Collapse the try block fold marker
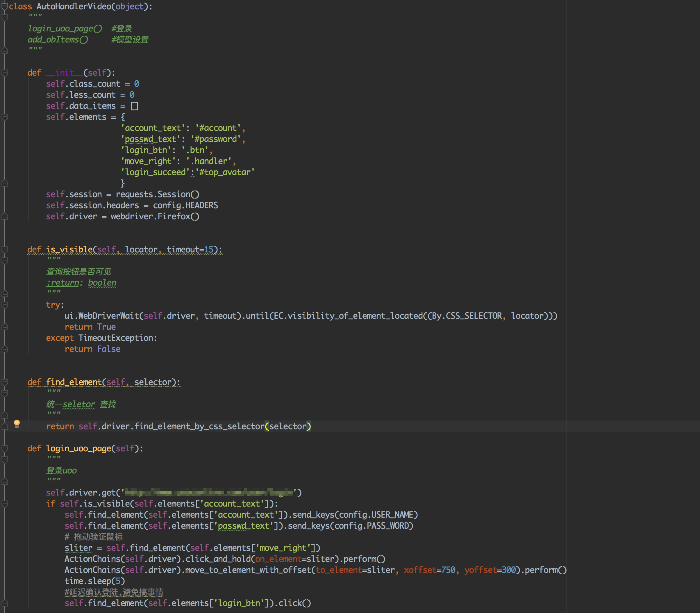This screenshot has width=700, height=613. pyautogui.click(x=5, y=304)
